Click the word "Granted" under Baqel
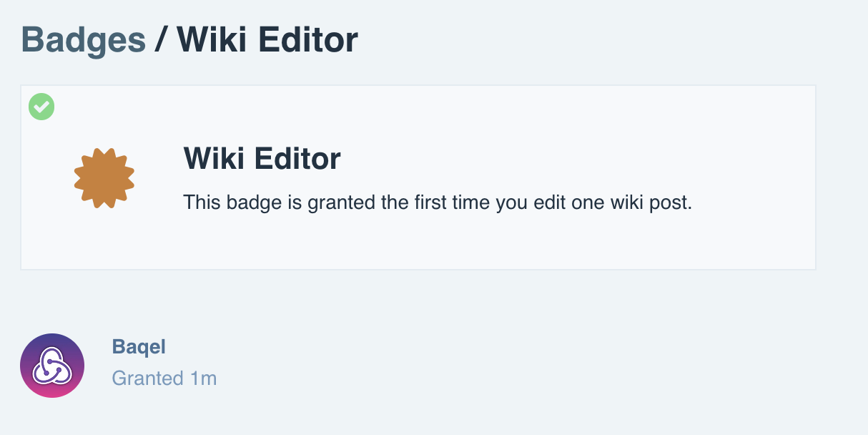 click(148, 378)
